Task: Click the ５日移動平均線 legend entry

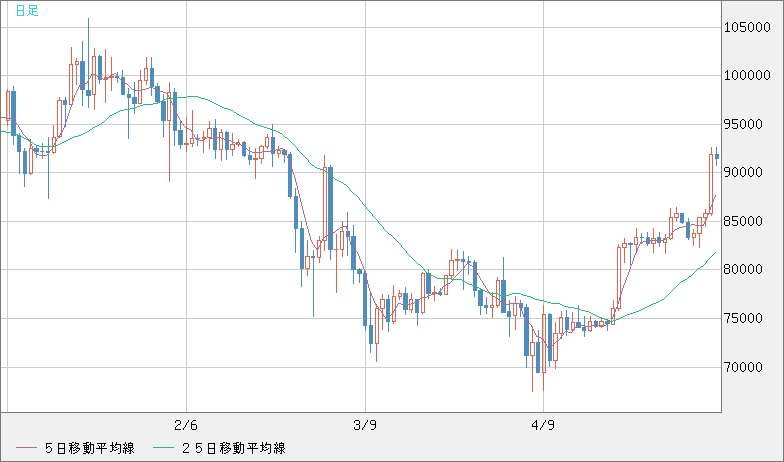Action: point(89,448)
